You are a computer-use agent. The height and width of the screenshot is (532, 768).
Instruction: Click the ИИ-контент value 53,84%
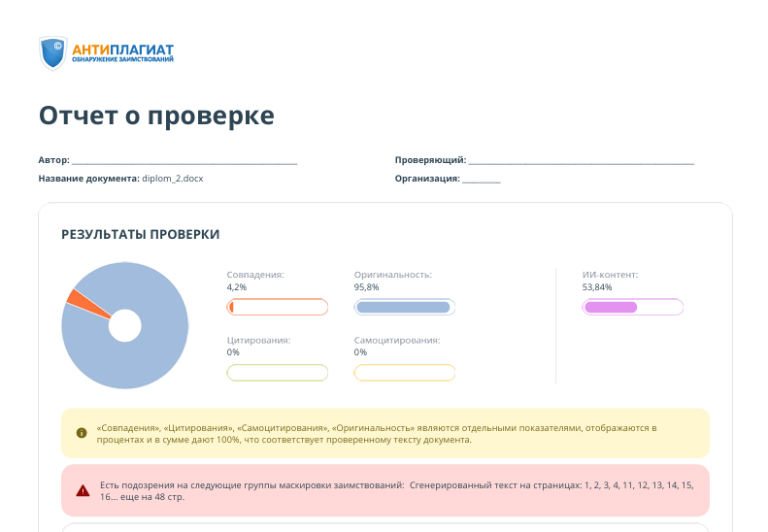(597, 287)
